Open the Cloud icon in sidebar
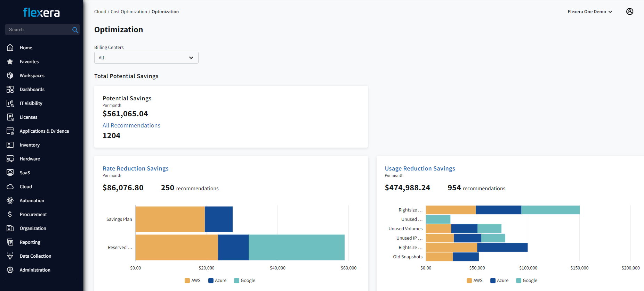This screenshot has width=644, height=291. 10,186
